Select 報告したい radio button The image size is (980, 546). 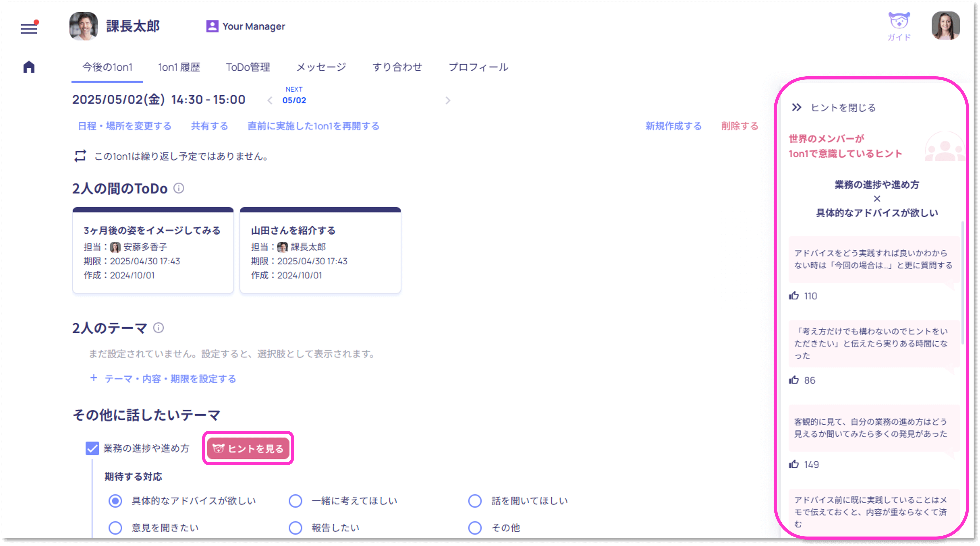(x=295, y=528)
